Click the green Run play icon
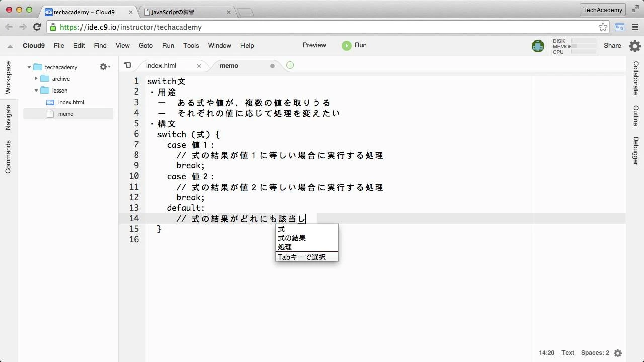 coord(347,45)
